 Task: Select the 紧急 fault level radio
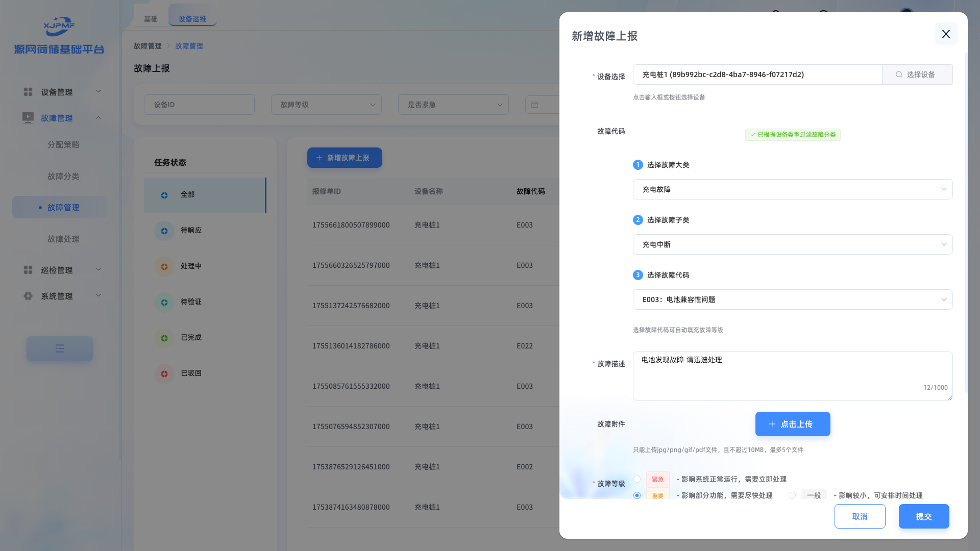[x=637, y=479]
